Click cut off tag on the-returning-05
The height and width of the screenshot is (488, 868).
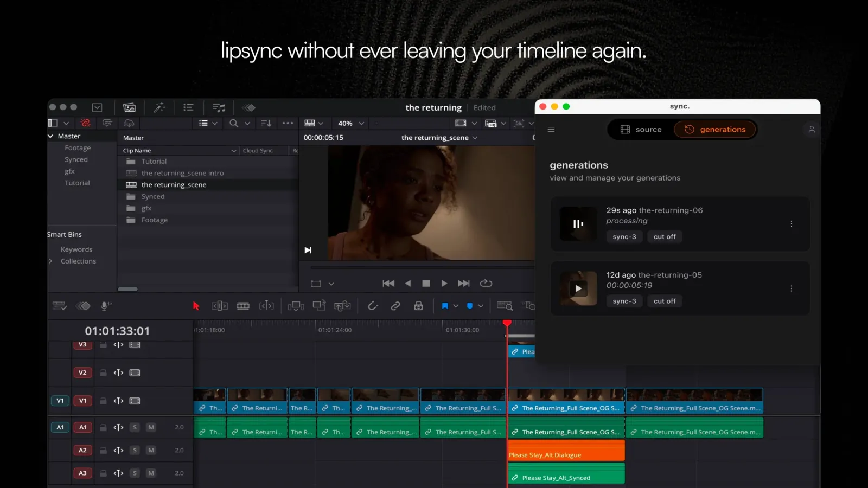click(665, 301)
